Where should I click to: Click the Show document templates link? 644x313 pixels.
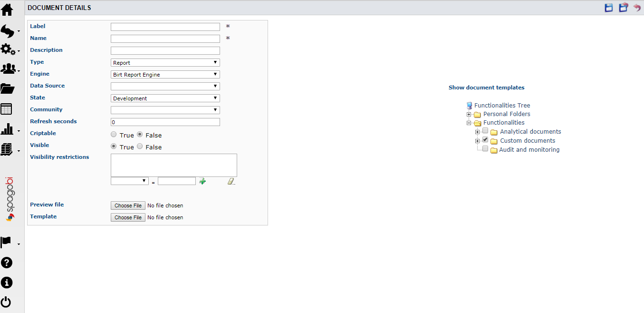tap(486, 88)
